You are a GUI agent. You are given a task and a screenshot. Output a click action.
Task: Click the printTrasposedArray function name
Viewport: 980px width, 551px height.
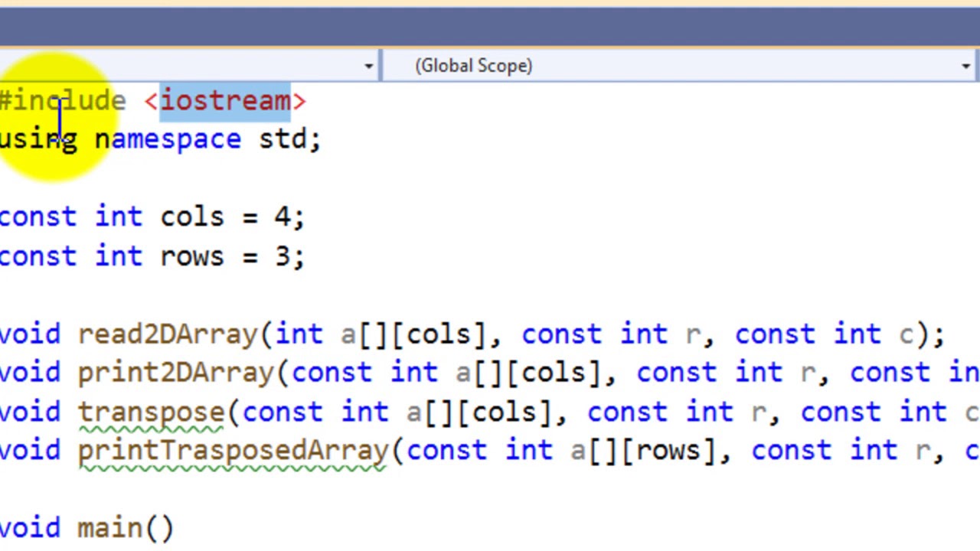[x=234, y=451]
